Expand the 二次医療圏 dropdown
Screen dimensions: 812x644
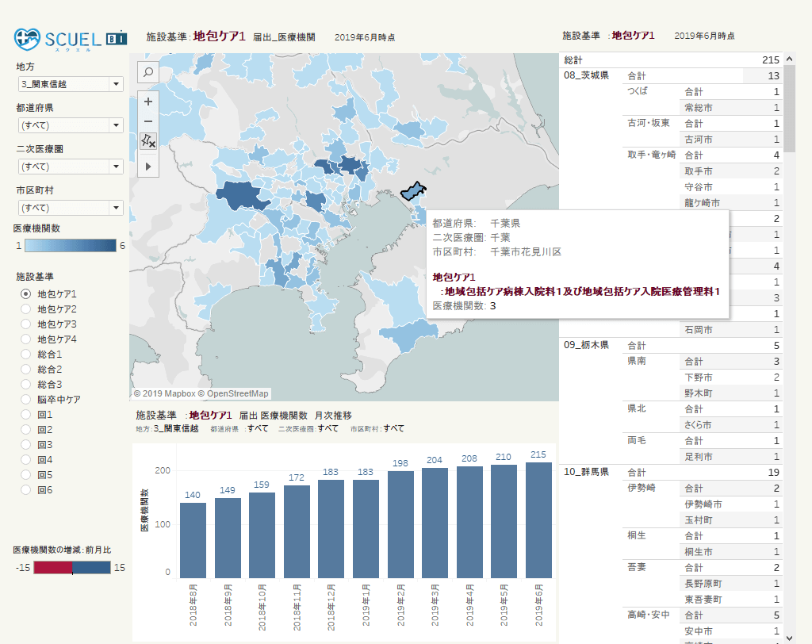click(70, 167)
